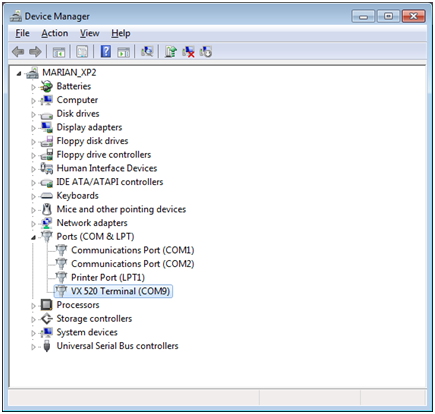Image resolution: width=435 pixels, height=414 pixels.
Task: Open the File menu
Action: tap(22, 33)
